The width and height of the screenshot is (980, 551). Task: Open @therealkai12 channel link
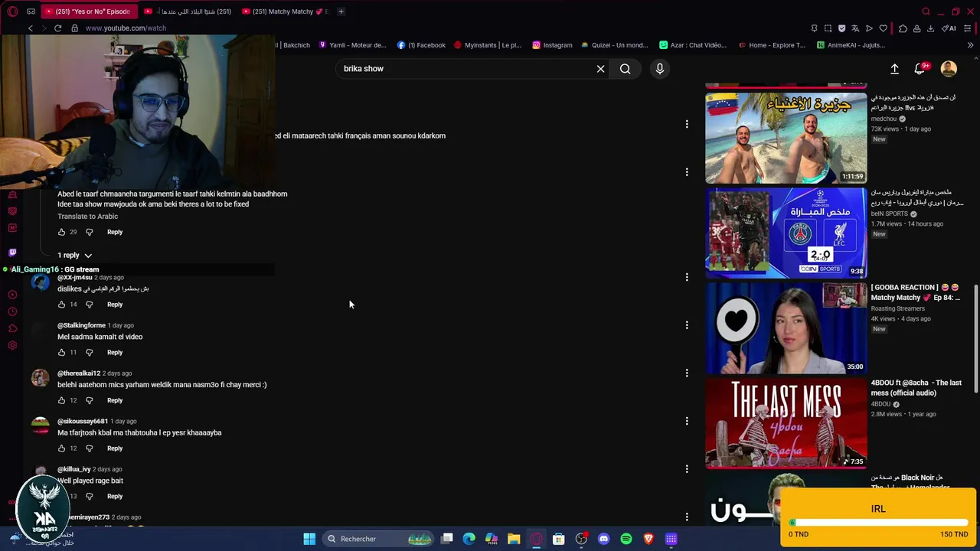(79, 373)
